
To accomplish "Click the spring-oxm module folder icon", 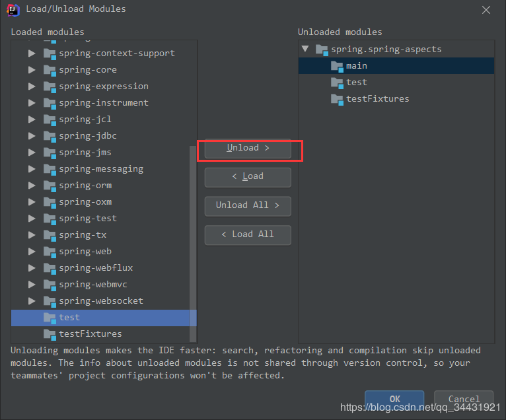I will click(x=50, y=202).
